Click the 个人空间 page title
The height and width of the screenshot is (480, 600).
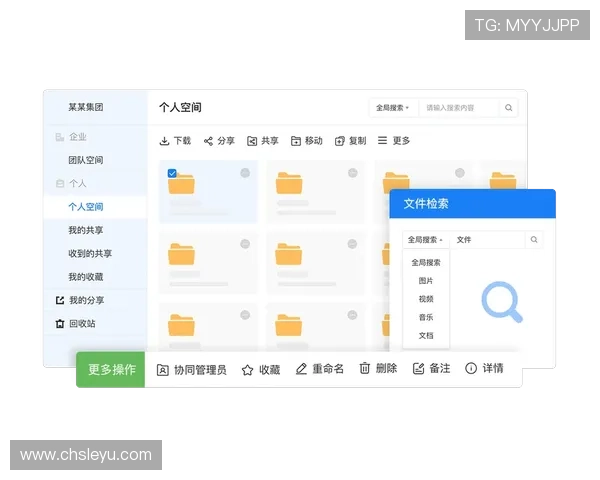tap(180, 108)
